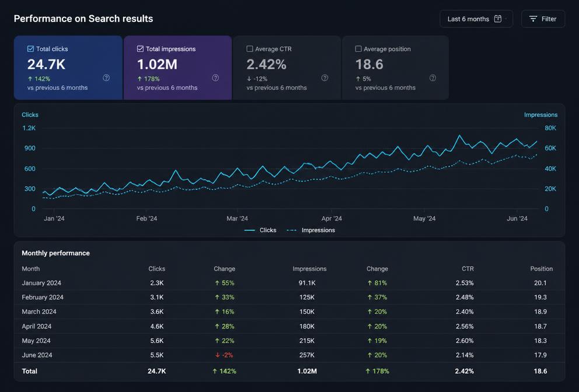Click the 91.1K impressions value
The height and width of the screenshot is (392, 579).
click(307, 283)
